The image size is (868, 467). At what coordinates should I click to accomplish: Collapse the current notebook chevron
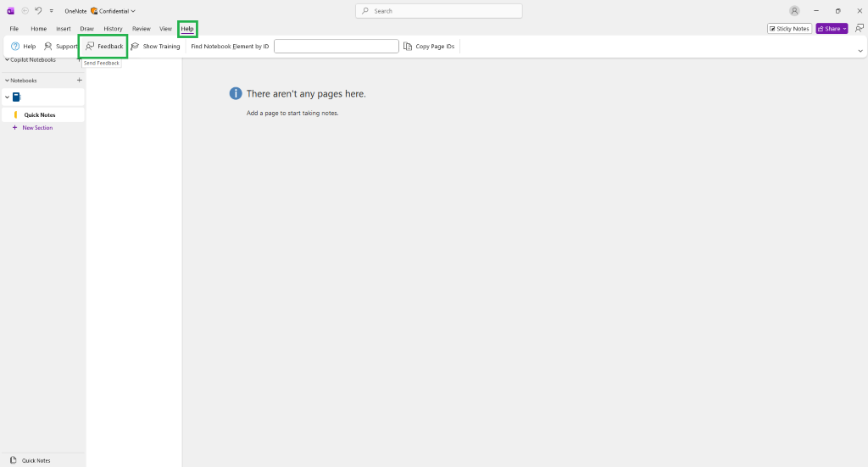tap(7, 97)
